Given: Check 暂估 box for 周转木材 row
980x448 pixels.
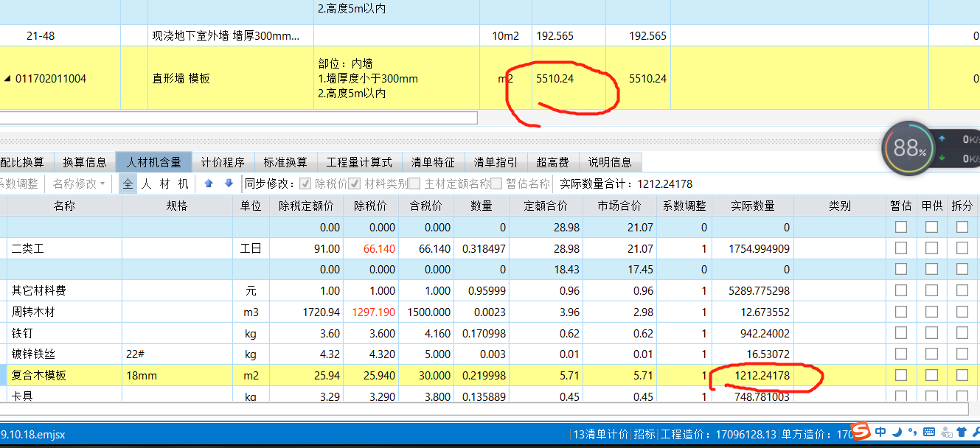Looking at the screenshot, I should coord(901,312).
